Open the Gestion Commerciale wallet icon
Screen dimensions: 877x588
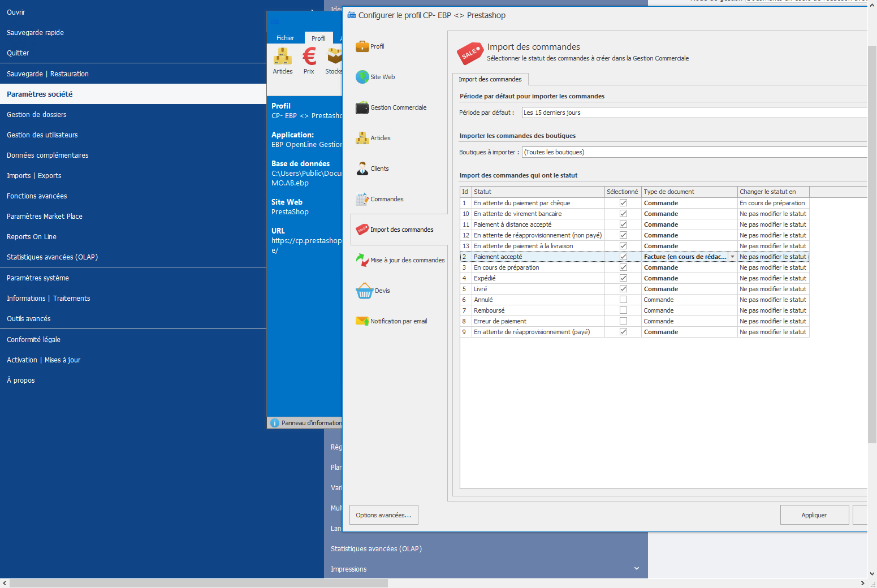click(362, 107)
